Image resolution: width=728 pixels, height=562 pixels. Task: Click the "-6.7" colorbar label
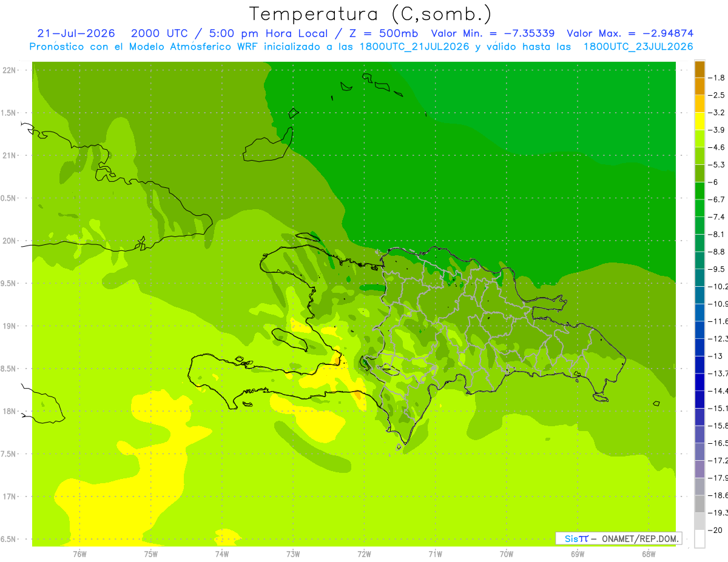[716, 199]
